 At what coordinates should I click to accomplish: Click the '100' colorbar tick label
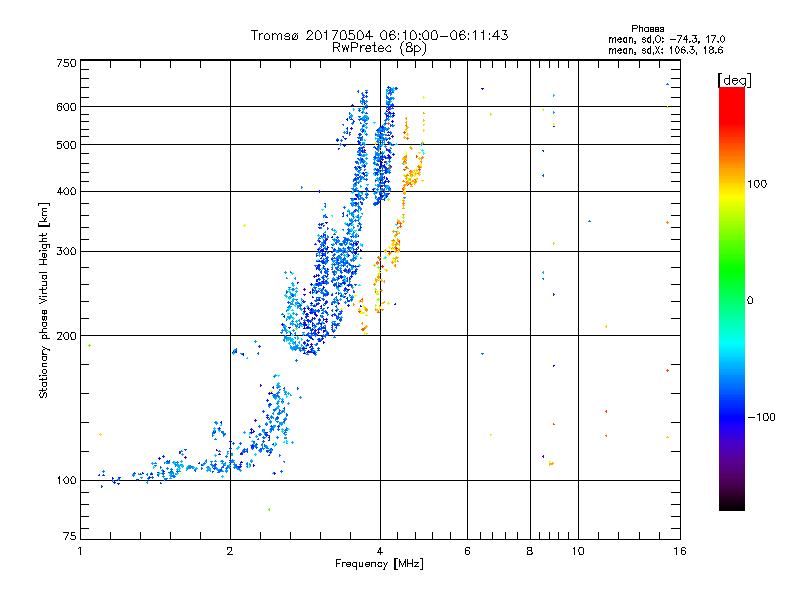[757, 184]
